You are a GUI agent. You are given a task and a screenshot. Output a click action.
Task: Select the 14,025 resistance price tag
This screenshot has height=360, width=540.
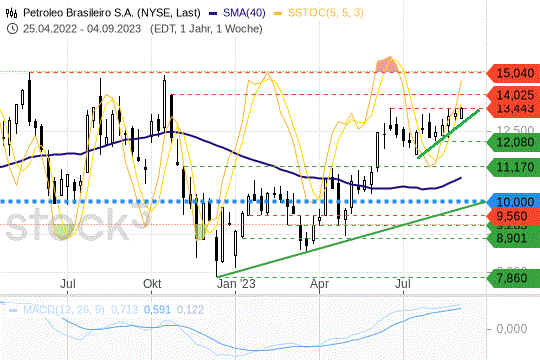point(513,94)
